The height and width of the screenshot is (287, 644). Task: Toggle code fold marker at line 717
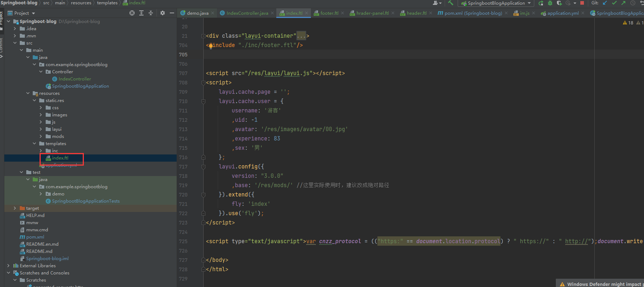pos(203,167)
